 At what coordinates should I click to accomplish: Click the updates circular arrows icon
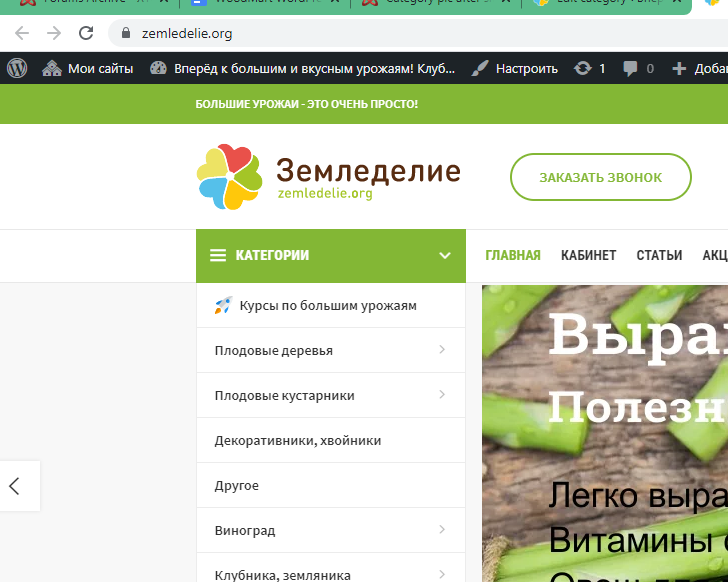[x=582, y=68]
